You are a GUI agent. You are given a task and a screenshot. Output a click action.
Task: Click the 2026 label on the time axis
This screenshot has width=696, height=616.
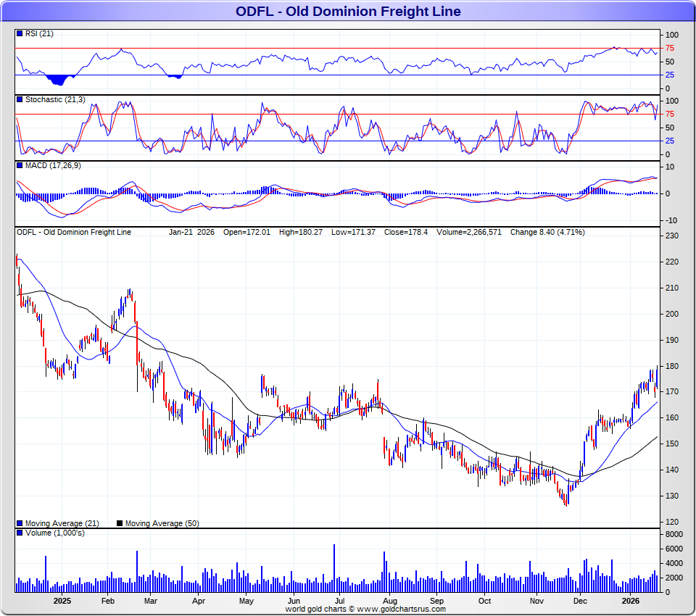[631, 601]
